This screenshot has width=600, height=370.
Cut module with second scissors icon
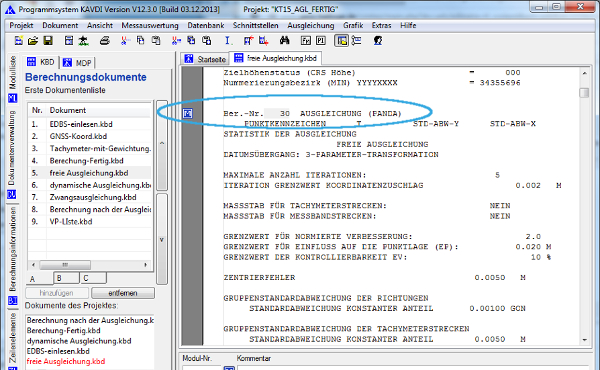click(176, 41)
